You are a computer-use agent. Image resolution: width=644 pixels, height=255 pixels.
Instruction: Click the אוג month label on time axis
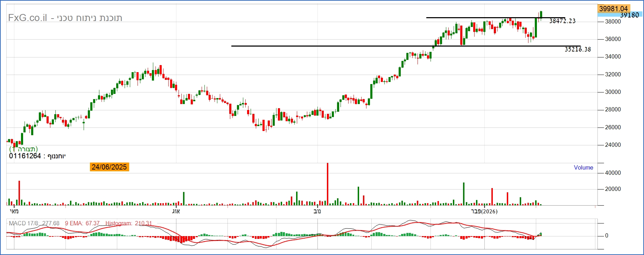176,211
